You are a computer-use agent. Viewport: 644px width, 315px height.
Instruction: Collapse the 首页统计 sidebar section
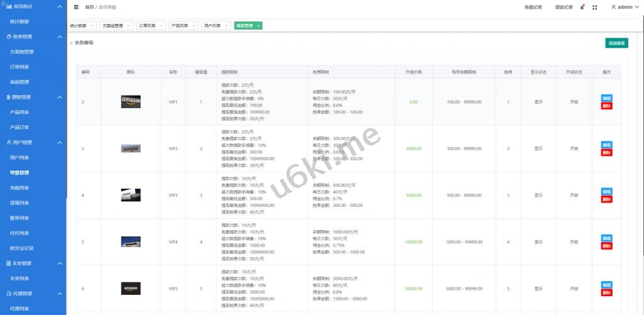[x=60, y=6]
